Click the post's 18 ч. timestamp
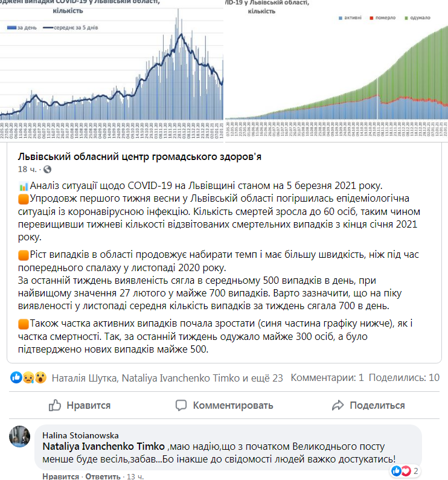This screenshot has height=480, width=448. [29, 169]
